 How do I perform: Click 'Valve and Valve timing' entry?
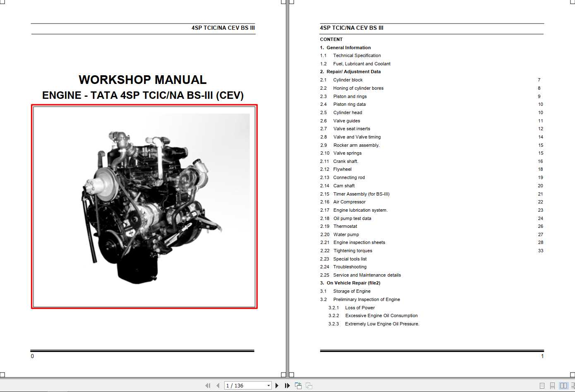[357, 137]
